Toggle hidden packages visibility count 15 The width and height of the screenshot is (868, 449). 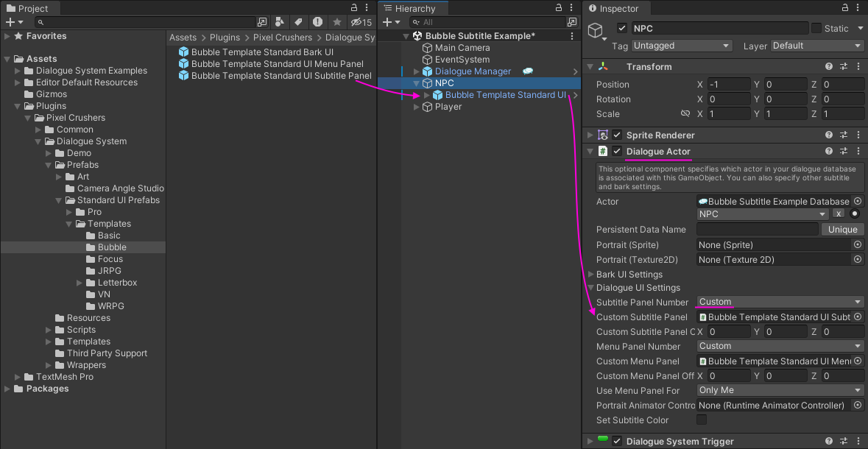pyautogui.click(x=361, y=22)
